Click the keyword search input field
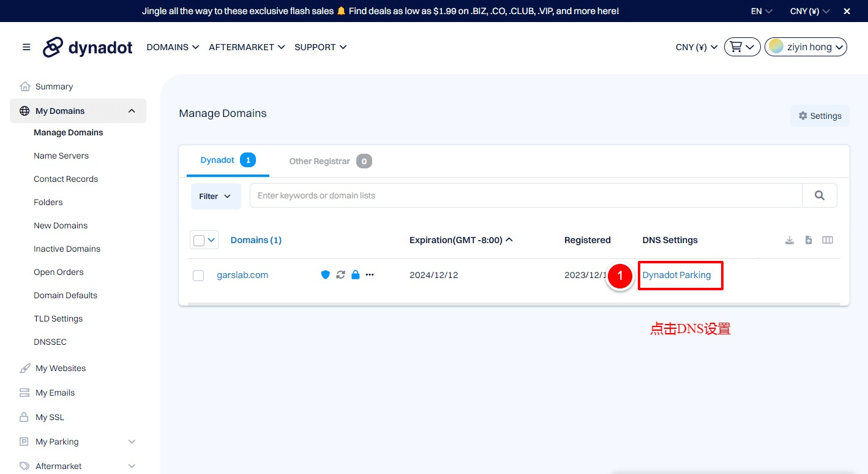This screenshot has width=868, height=474. pyautogui.click(x=525, y=196)
